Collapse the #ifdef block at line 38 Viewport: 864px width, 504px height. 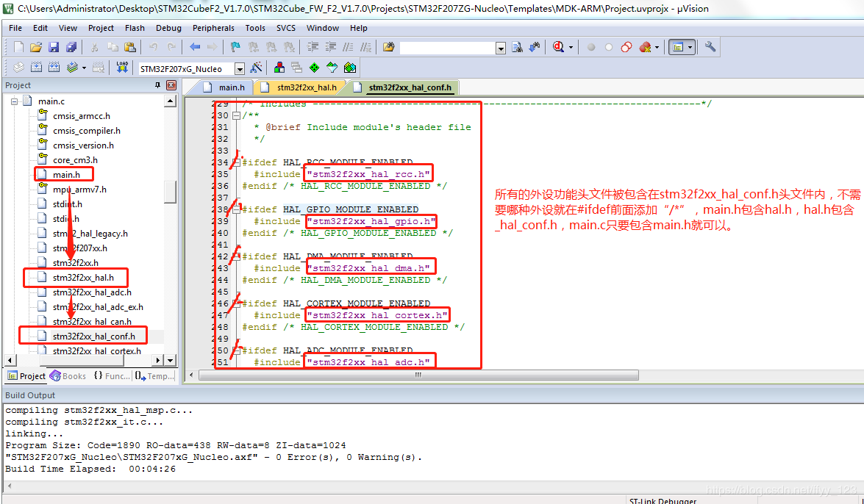[236, 209]
